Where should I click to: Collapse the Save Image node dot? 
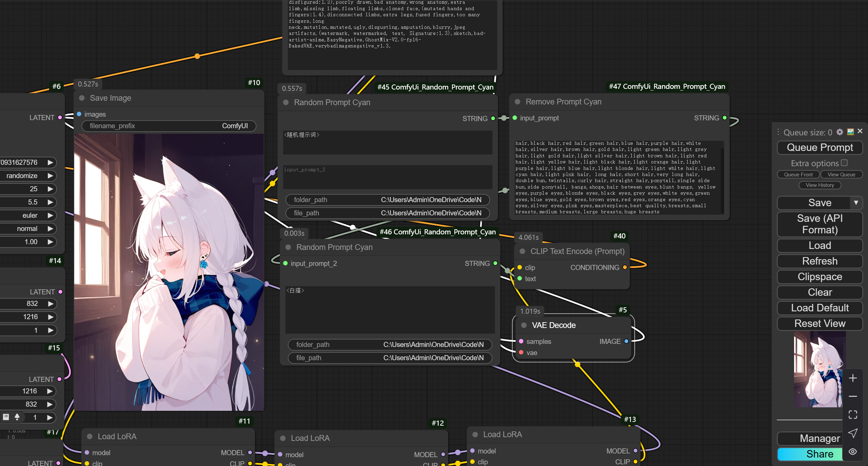(x=82, y=98)
